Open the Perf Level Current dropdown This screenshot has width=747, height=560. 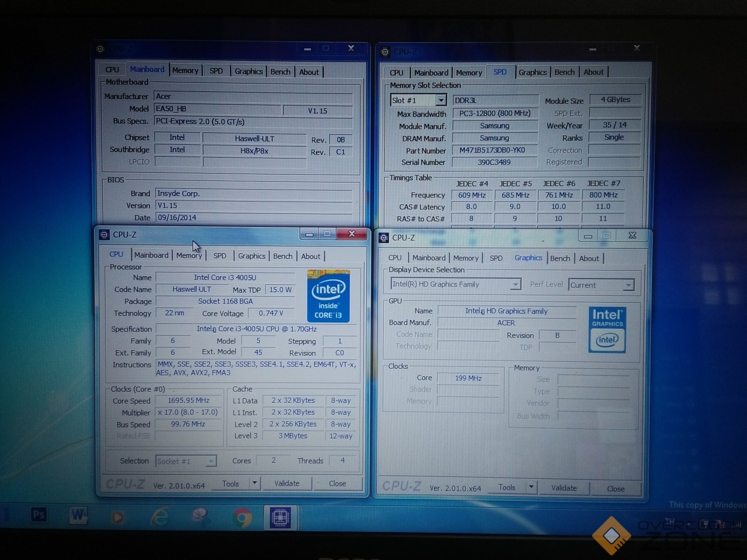(628, 285)
